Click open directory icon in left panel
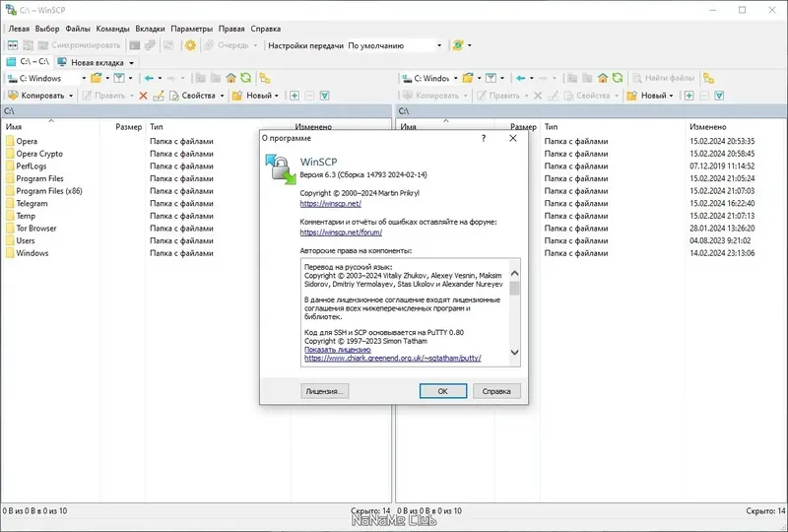Screen dimensions: 788x532 pos(96,78)
